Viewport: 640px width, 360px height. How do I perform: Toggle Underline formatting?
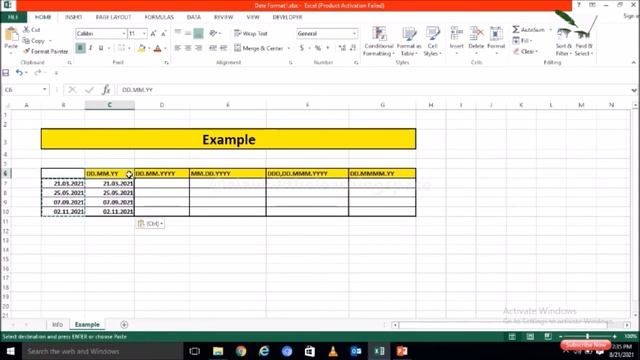tap(101, 48)
